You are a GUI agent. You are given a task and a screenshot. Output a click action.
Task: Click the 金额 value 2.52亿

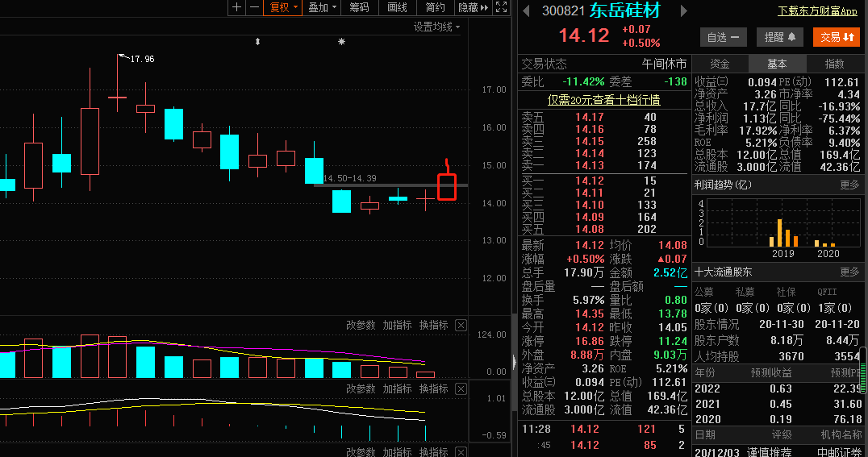(x=670, y=272)
